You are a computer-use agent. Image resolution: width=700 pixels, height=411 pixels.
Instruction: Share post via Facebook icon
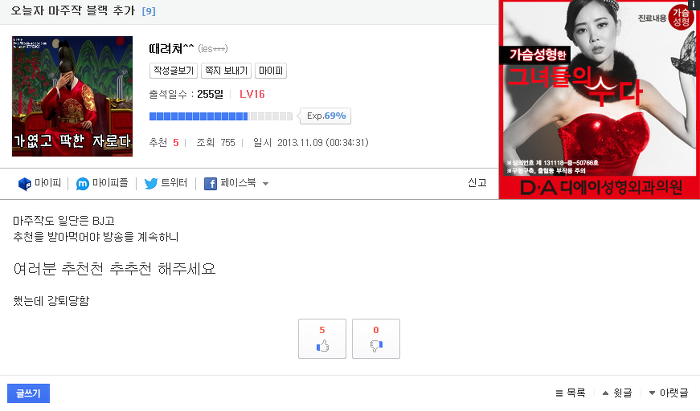click(210, 183)
